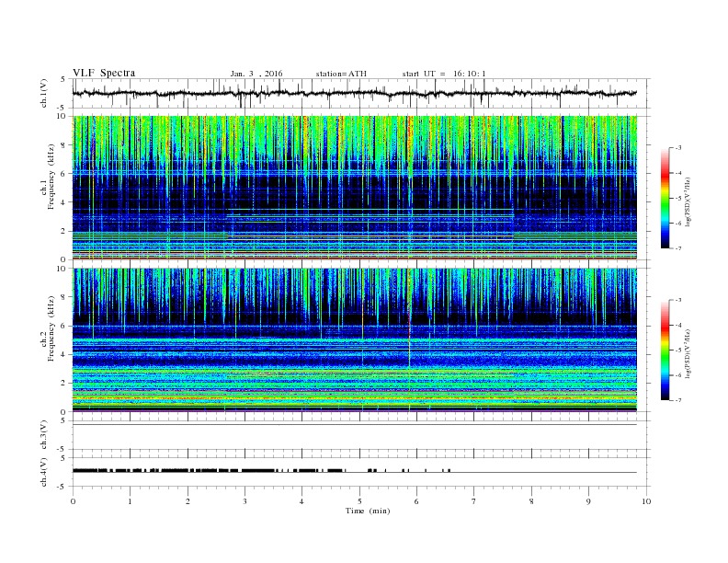
Task: Click the ch.1 spectrogram colorbar
Action: pos(665,198)
